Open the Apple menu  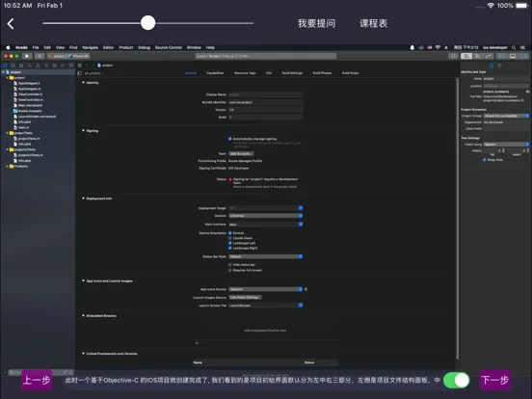(x=8, y=47)
